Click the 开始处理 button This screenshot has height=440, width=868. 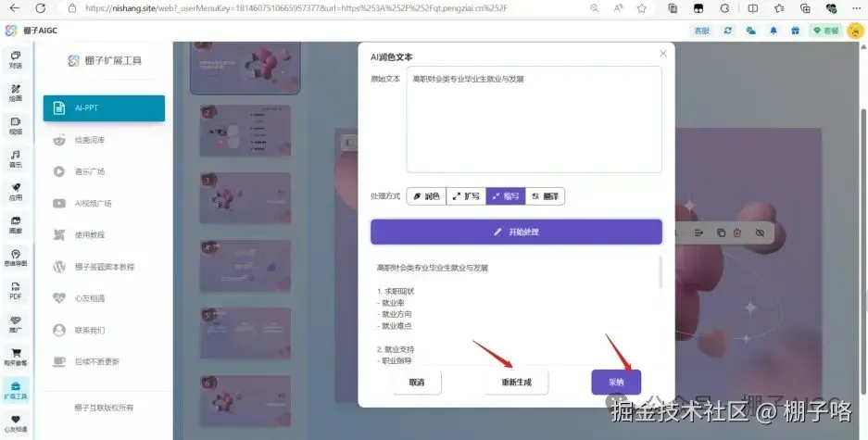coord(516,232)
